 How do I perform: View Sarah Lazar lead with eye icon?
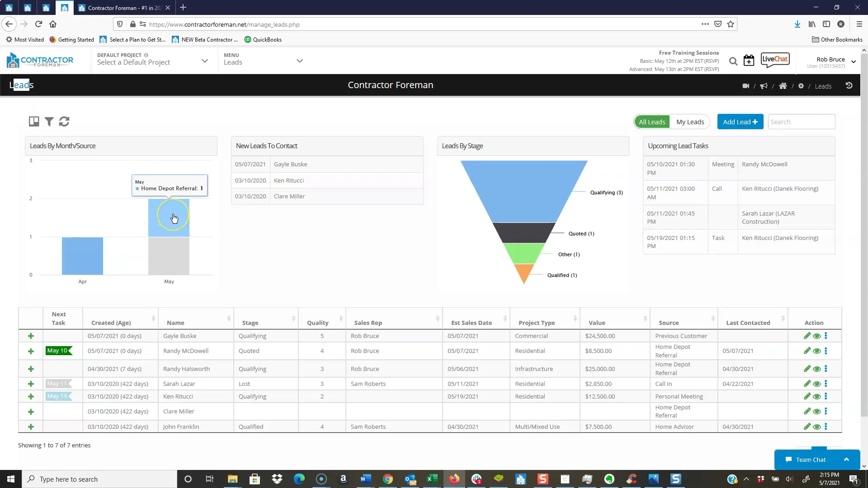tap(816, 384)
